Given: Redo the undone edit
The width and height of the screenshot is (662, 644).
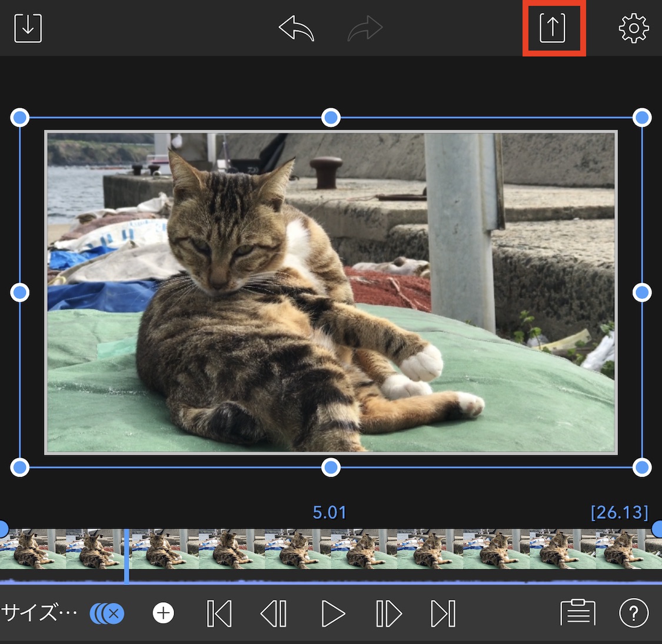Looking at the screenshot, I should point(365,28).
